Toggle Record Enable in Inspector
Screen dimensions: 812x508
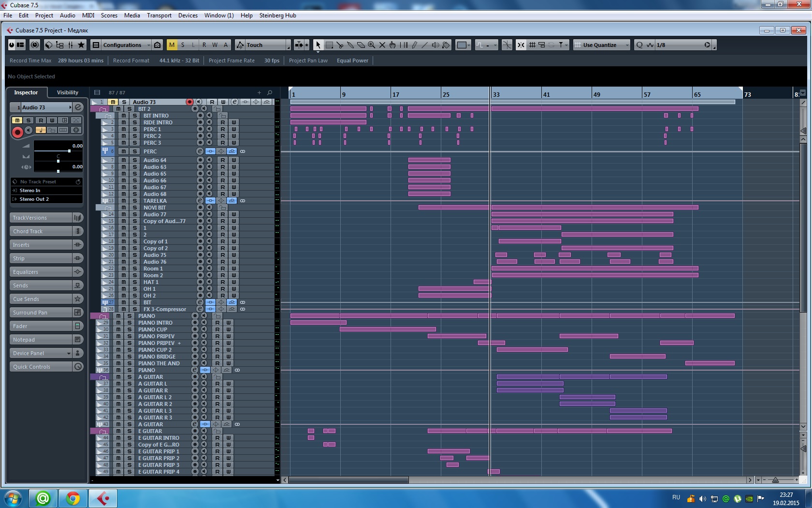(17, 132)
